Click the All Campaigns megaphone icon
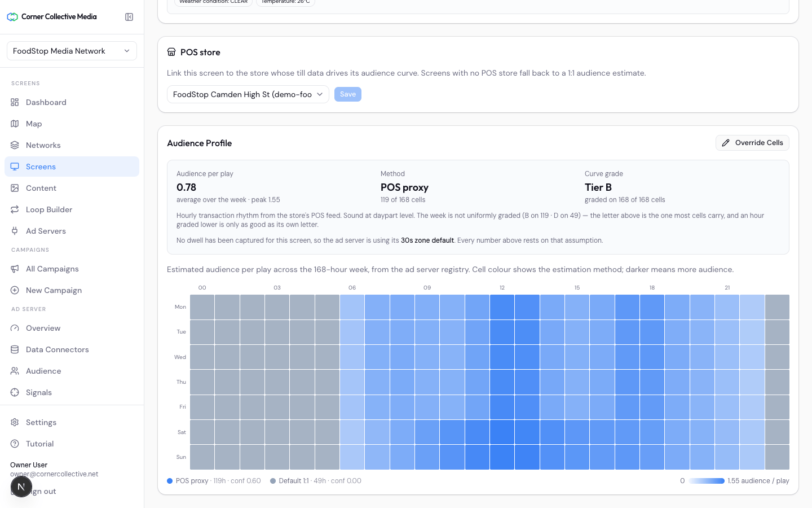Viewport: 812px width, 508px height. coord(15,269)
